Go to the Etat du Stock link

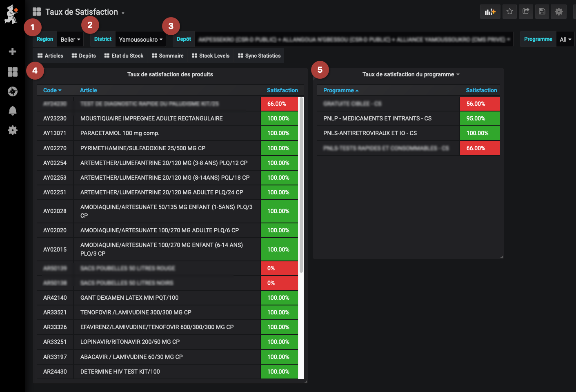pyautogui.click(x=124, y=56)
